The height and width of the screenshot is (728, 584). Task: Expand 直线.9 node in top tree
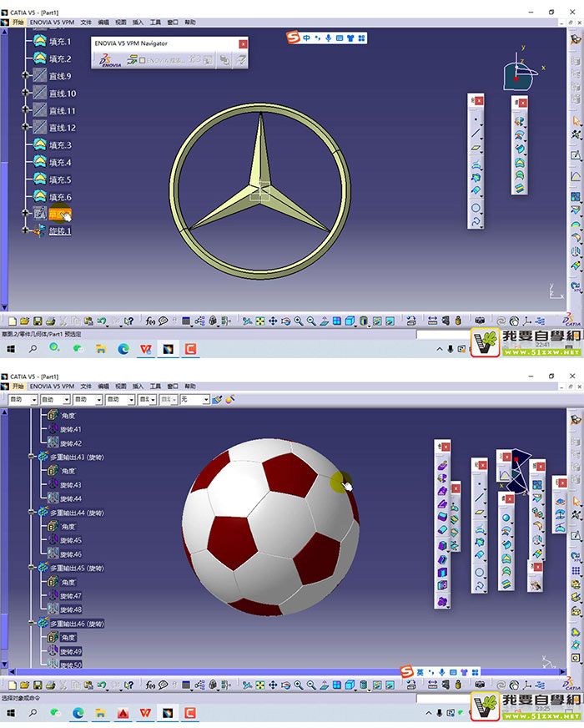pyautogui.click(x=25, y=75)
